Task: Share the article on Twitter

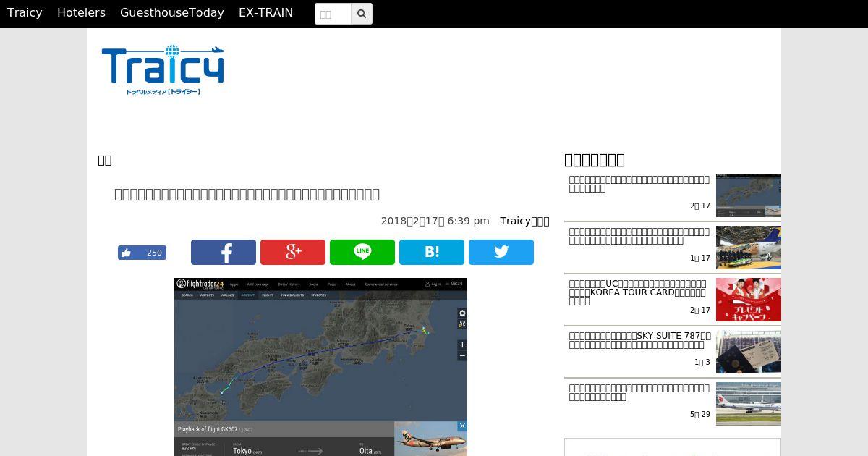Action: click(x=501, y=252)
